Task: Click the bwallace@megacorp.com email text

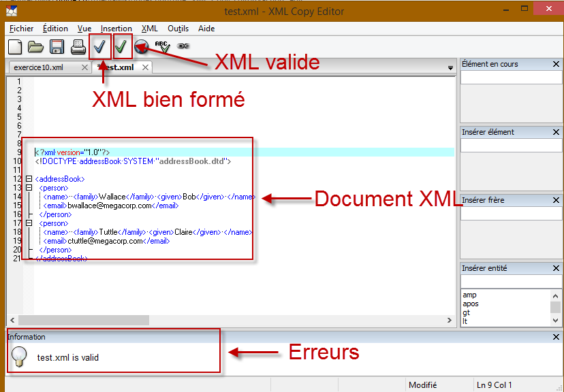Action: tap(110, 206)
